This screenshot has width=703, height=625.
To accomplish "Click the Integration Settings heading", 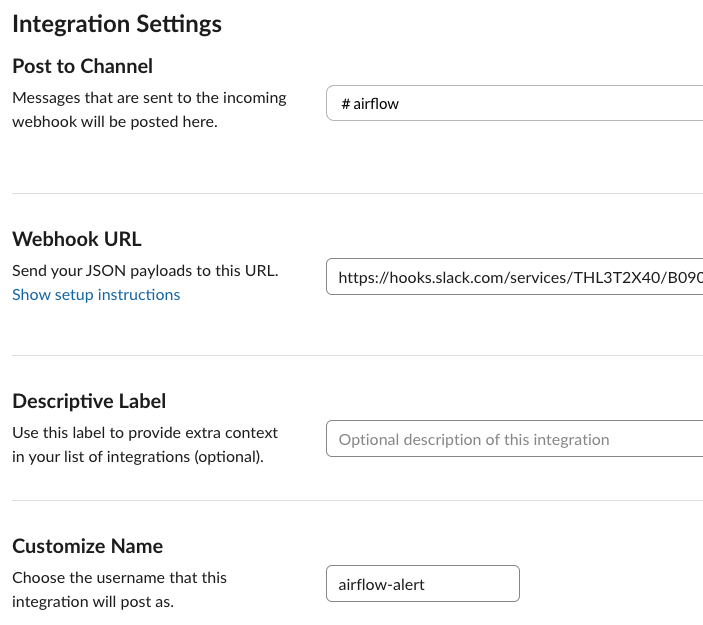I will (x=117, y=24).
